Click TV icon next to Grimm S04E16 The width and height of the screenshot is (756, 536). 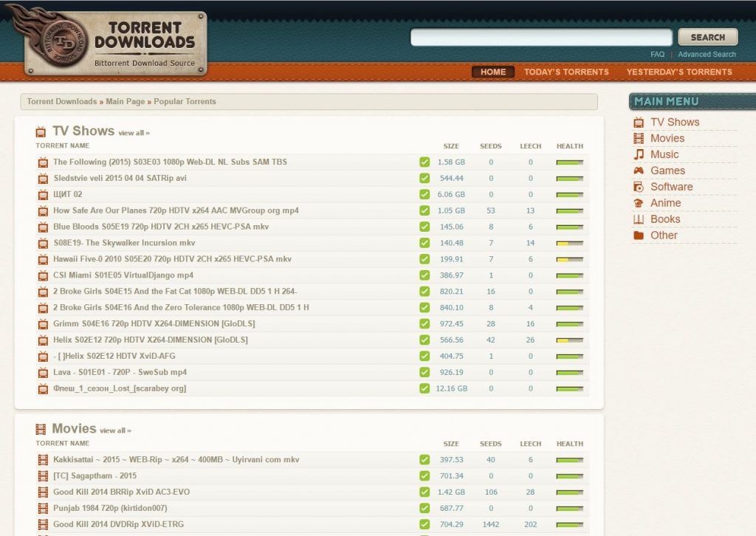[x=43, y=324]
